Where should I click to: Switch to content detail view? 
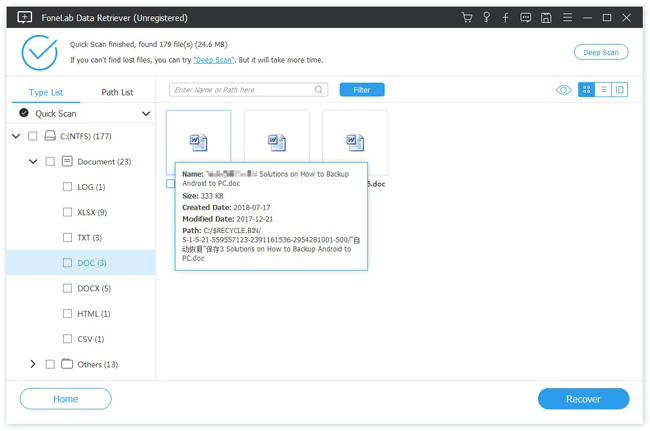[619, 90]
